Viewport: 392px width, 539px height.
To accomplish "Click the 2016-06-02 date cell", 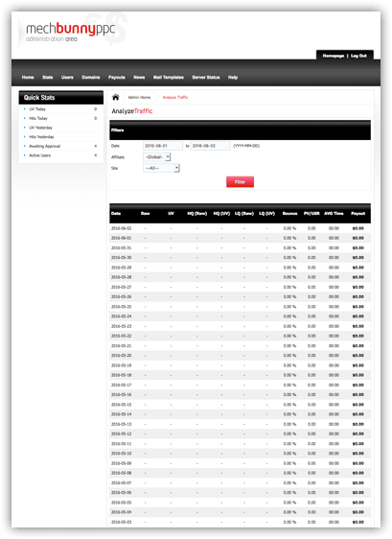I will point(122,228).
